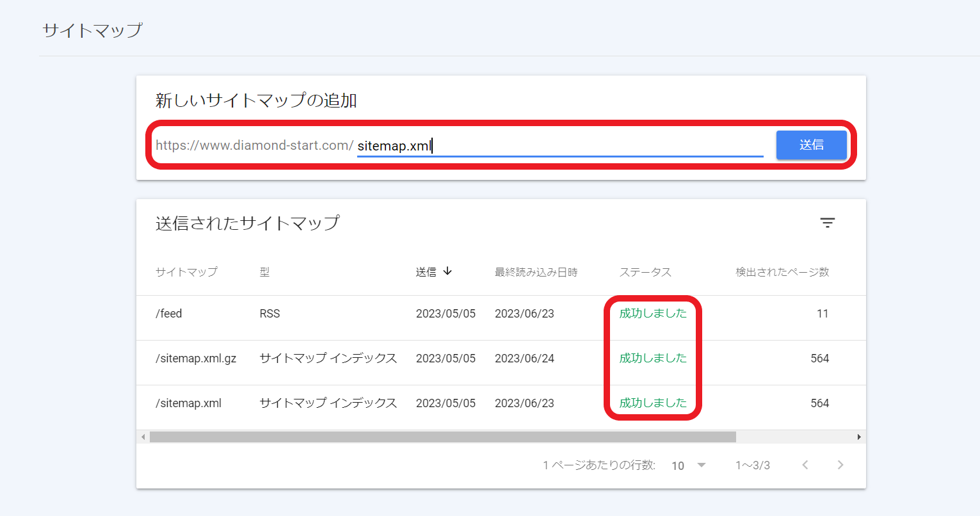Click the 送信されたサイトマップ heading

[x=248, y=223]
